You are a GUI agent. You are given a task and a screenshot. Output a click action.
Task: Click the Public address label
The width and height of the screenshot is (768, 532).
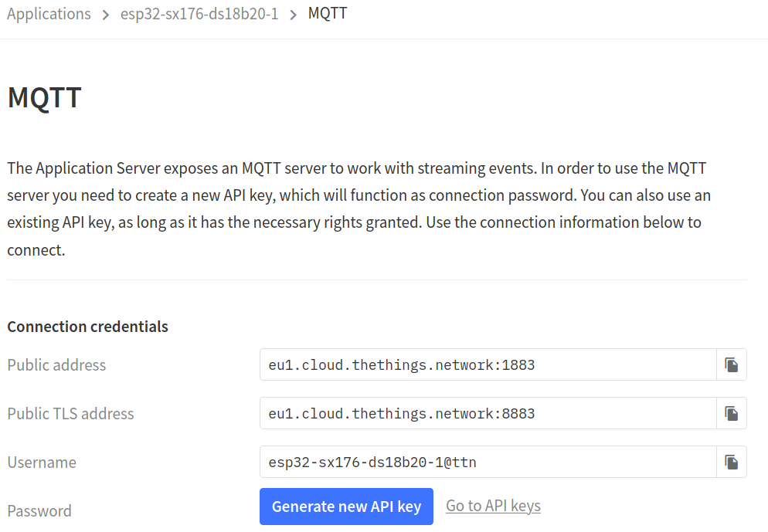56,365
